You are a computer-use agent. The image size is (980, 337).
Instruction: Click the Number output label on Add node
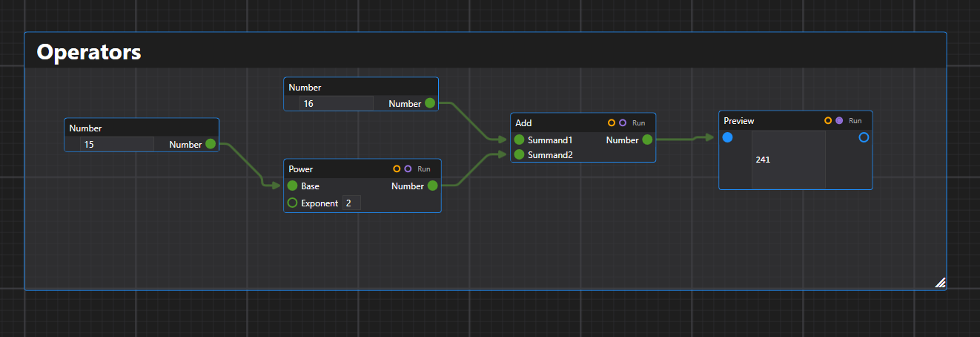pos(623,140)
